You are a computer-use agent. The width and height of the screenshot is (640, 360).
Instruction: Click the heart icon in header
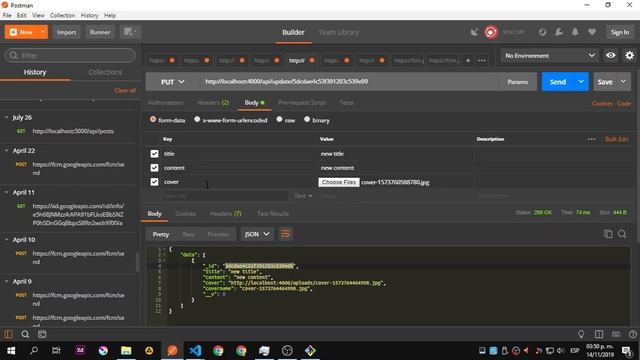[592, 32]
